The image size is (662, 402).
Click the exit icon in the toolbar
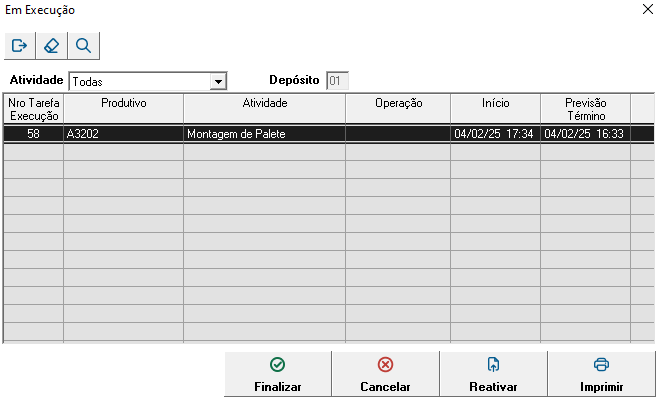pos(20,46)
